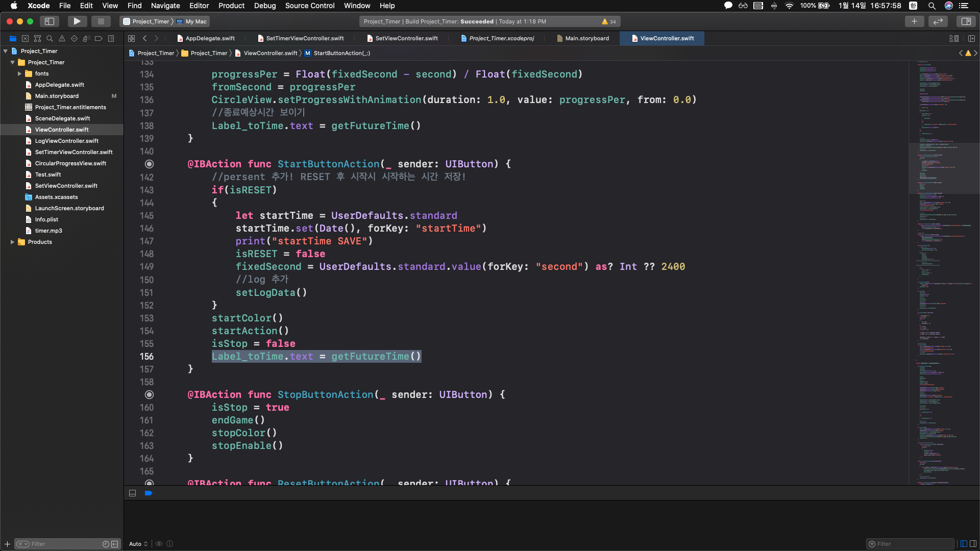Open the Library plus button
The height and width of the screenshot is (551, 980).
914,21
